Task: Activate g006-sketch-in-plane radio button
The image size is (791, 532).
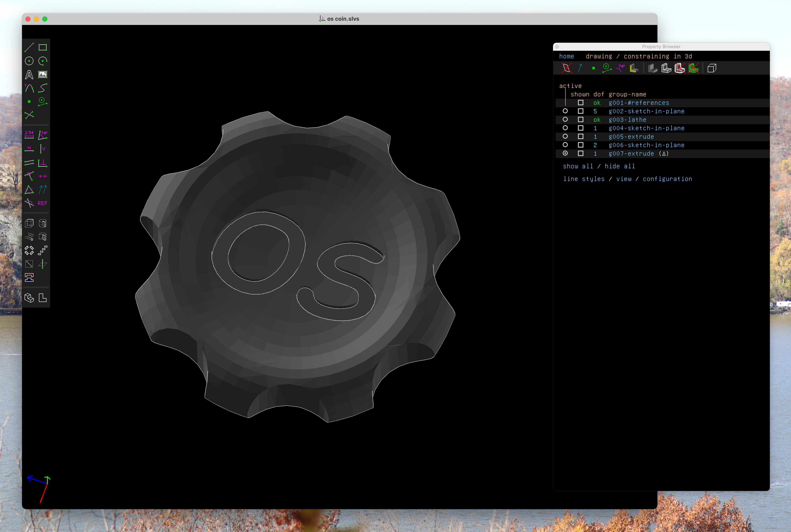Action: click(565, 145)
